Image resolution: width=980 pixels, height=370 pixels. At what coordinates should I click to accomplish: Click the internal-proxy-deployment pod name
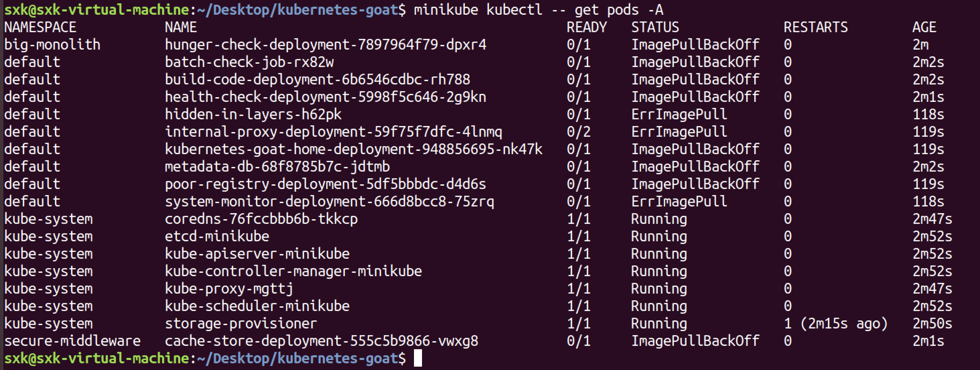(333, 132)
